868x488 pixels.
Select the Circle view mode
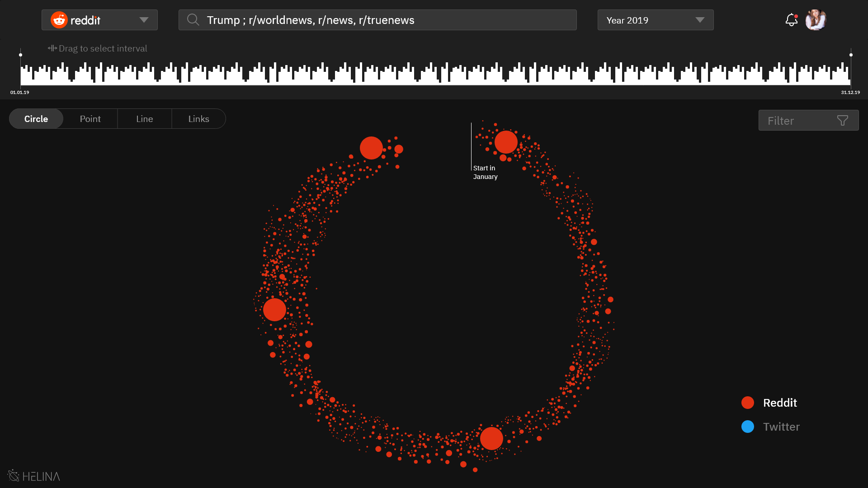(36, 118)
